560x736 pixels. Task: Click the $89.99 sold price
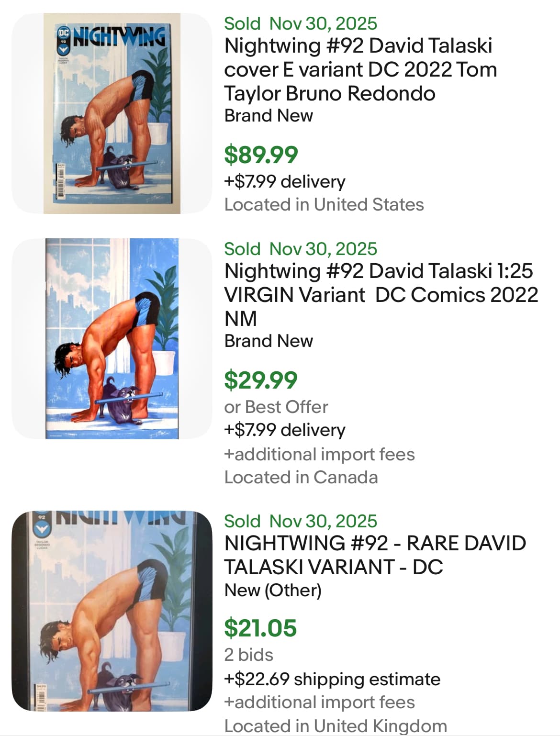pyautogui.click(x=261, y=155)
